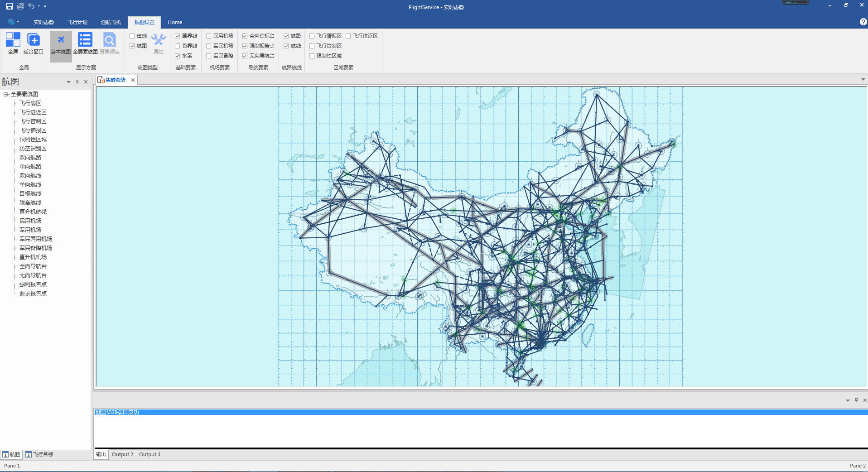The height and width of the screenshot is (472, 868).
Task: Close the output pane
Action: 865,400
